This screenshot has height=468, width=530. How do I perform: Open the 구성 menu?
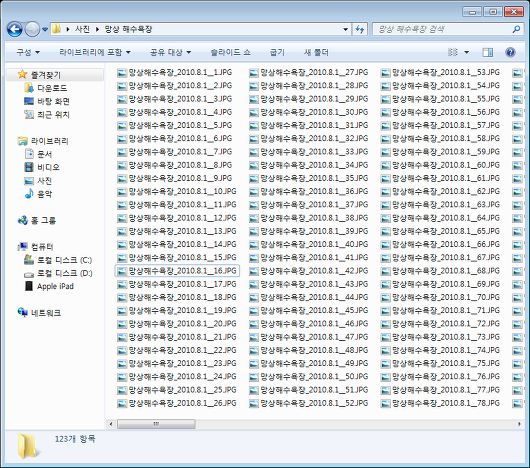pos(28,52)
